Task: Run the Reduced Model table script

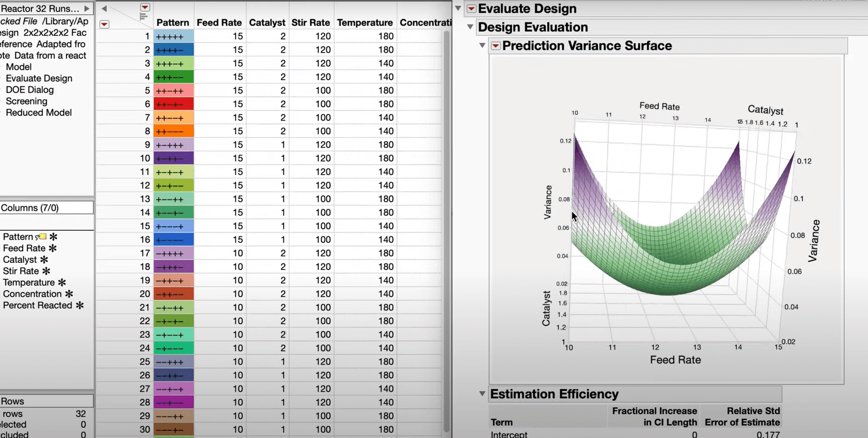Action: [39, 112]
